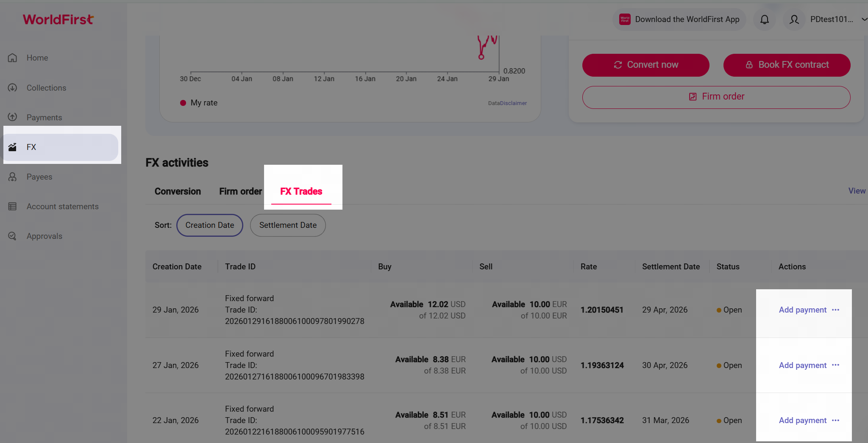
Task: Open more actions for 22 Jan trade
Action: coord(835,420)
